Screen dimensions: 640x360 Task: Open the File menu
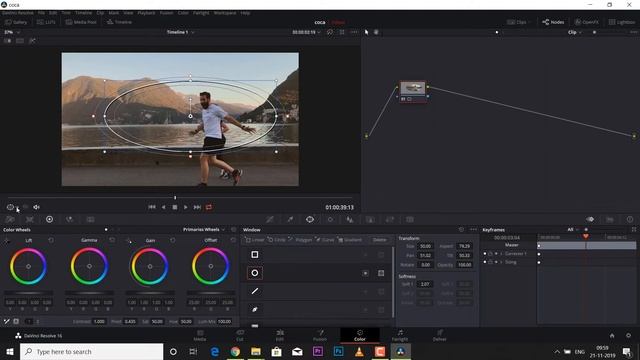[x=41, y=13]
